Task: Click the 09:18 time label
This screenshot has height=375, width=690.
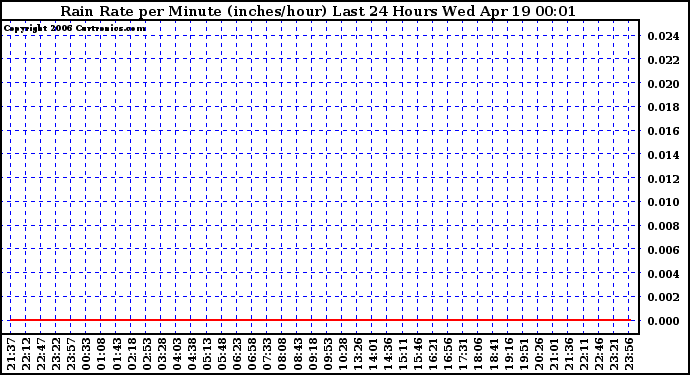Action: point(312,354)
